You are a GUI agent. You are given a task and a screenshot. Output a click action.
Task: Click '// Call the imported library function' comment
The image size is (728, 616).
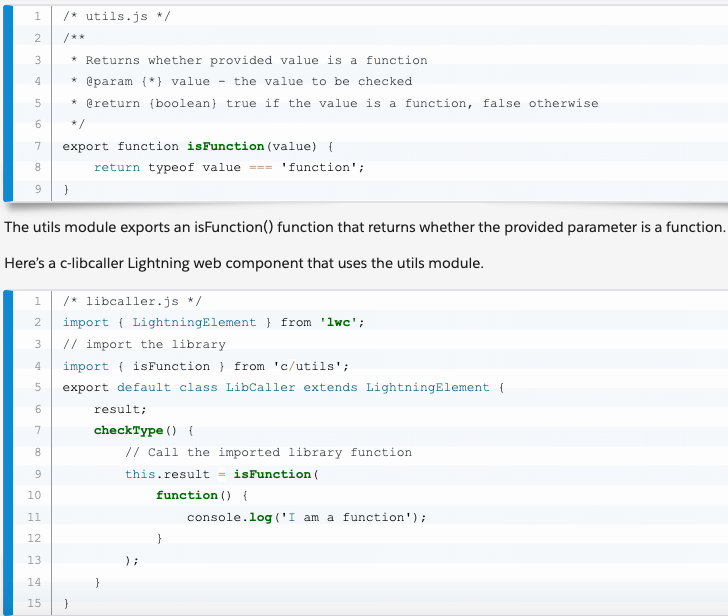268,452
